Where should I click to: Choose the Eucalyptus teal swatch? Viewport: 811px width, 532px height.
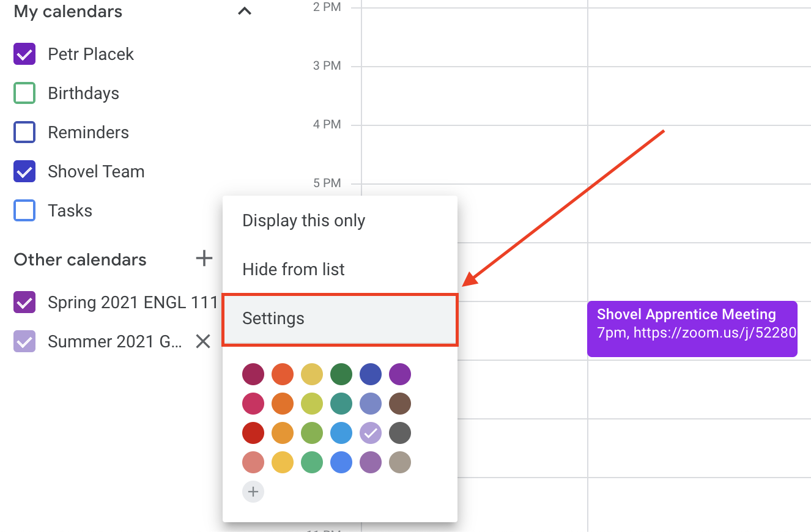(x=341, y=403)
